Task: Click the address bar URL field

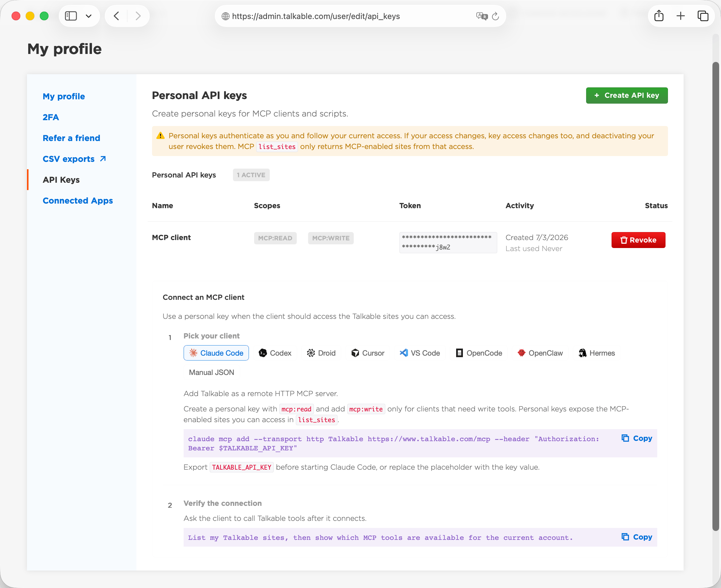Action: (x=360, y=16)
